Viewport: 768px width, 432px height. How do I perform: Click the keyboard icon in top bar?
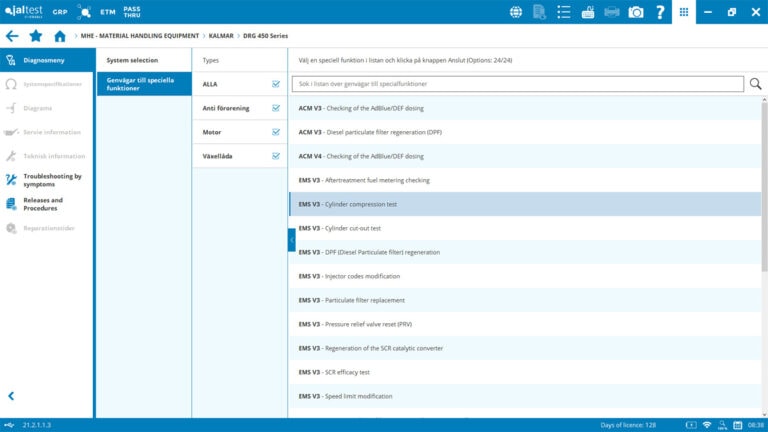pyautogui.click(x=588, y=12)
